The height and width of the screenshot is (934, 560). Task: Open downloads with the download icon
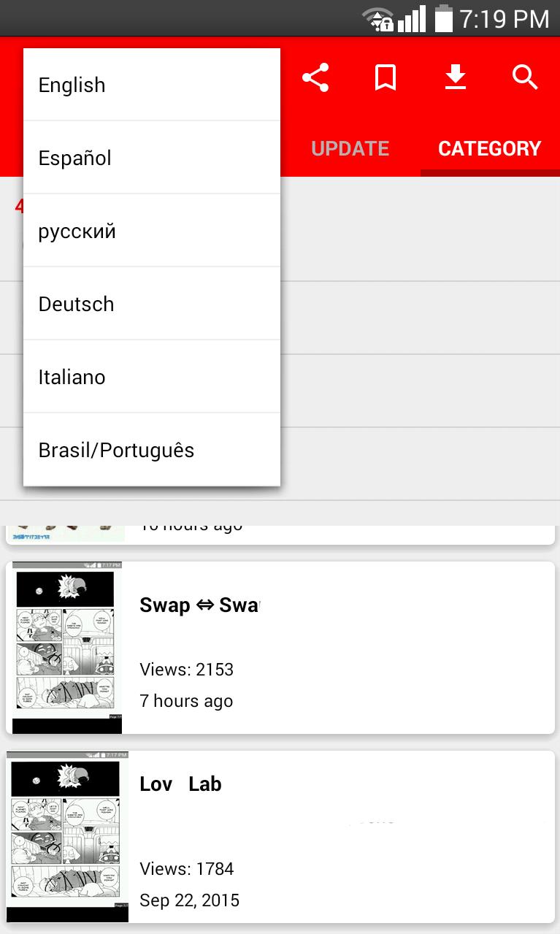click(456, 77)
